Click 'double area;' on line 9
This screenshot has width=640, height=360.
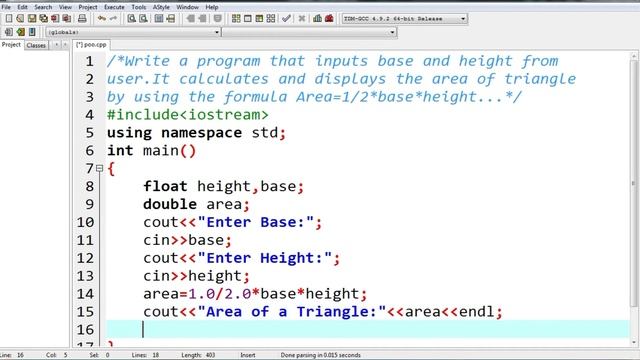pyautogui.click(x=196, y=204)
